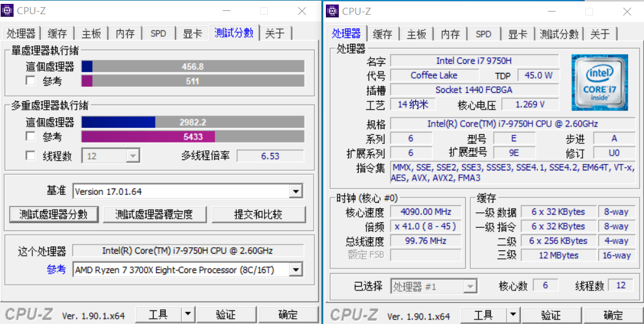Open the thread count dropdown showing 12
This screenshot has height=324, width=644.
click(x=111, y=156)
